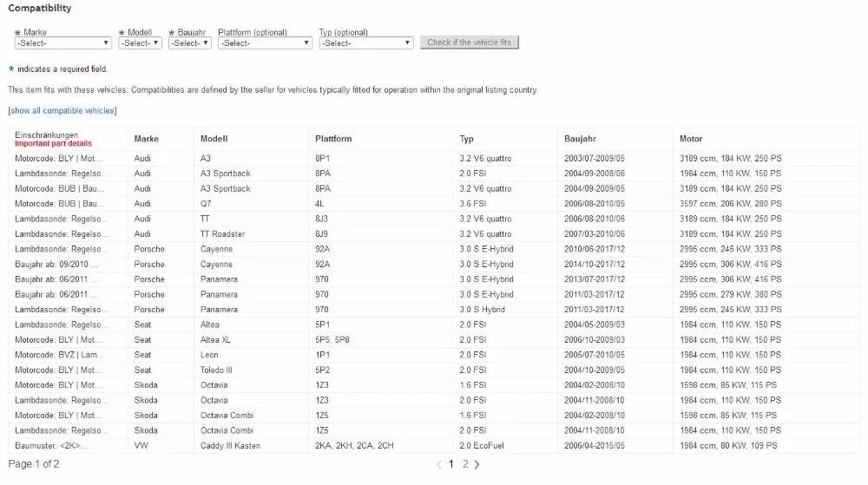Image resolution: width=868 pixels, height=485 pixels.
Task: Click the Check if the vehicle fits button
Action: coord(470,43)
